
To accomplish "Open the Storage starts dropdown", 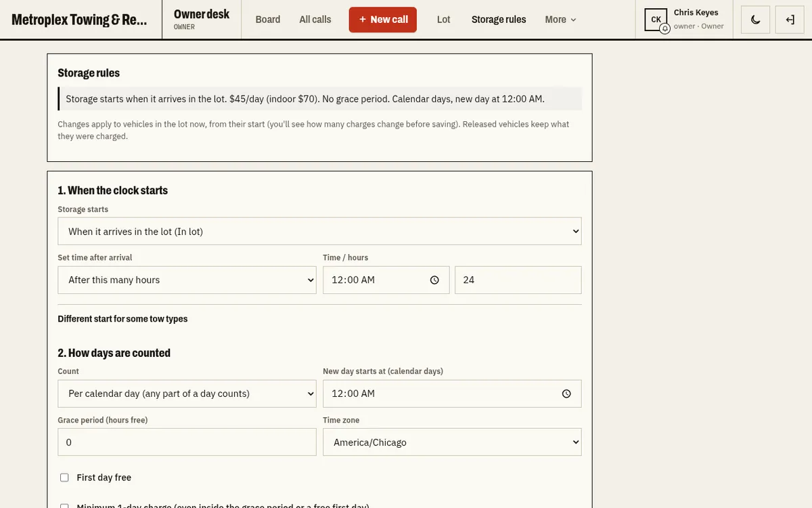I will click(319, 231).
